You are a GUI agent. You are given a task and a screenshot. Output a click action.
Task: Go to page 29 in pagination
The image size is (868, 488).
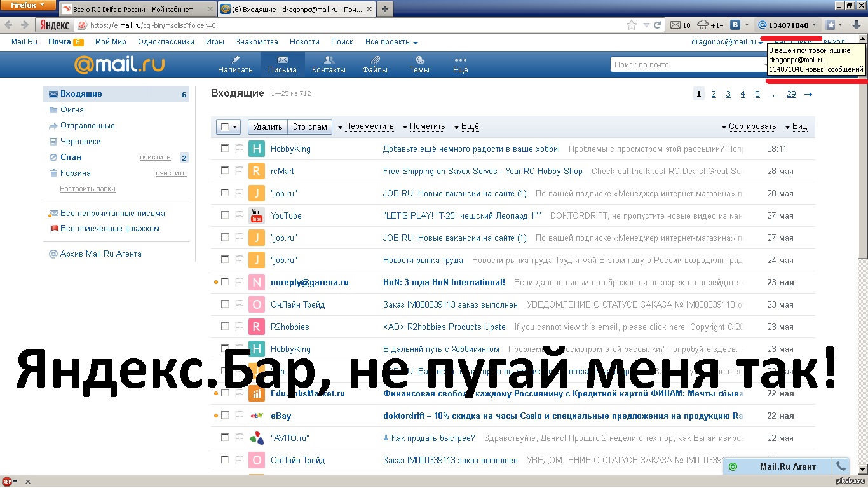tap(791, 94)
